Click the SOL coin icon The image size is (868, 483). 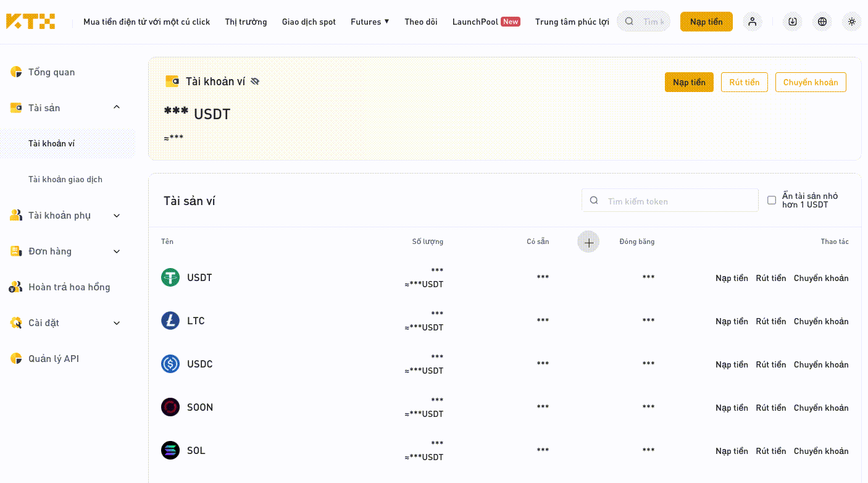tap(170, 450)
